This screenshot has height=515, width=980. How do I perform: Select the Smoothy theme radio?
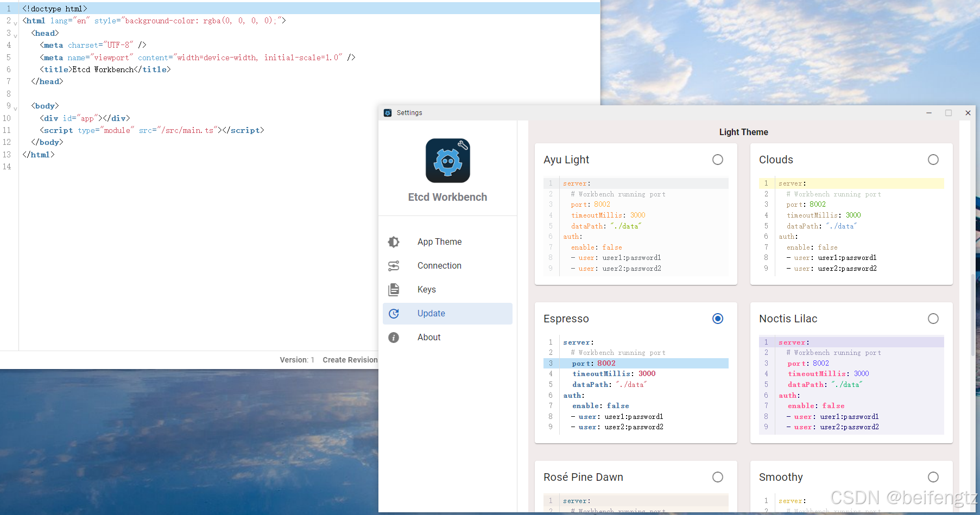933,477
